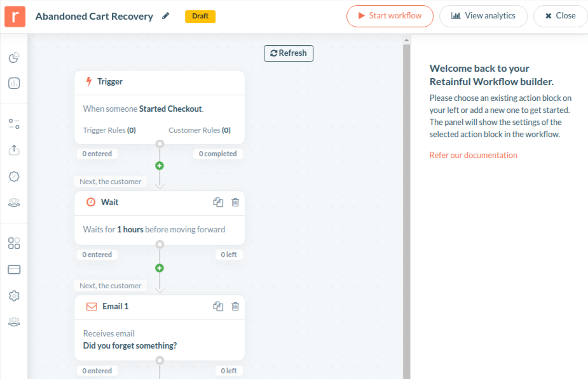
Task: Click scrollbar up arrow
Action: [406, 40]
